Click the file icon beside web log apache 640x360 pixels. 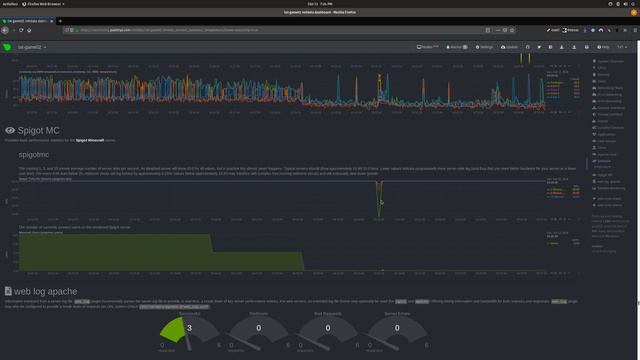(8, 291)
